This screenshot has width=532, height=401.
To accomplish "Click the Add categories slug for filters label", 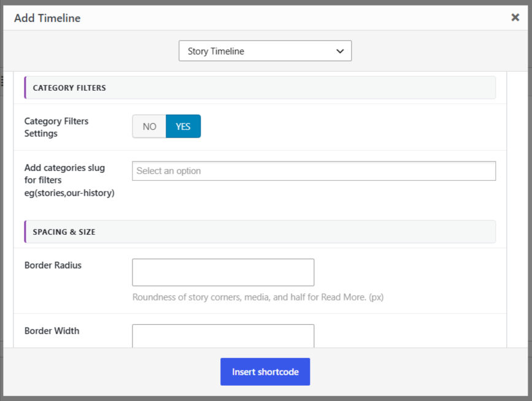I will [69, 180].
